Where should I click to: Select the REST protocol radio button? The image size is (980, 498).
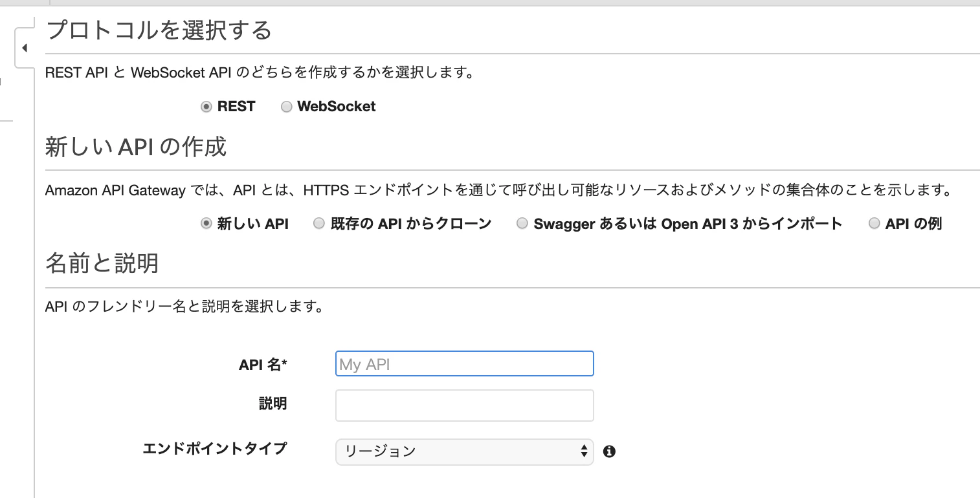206,107
